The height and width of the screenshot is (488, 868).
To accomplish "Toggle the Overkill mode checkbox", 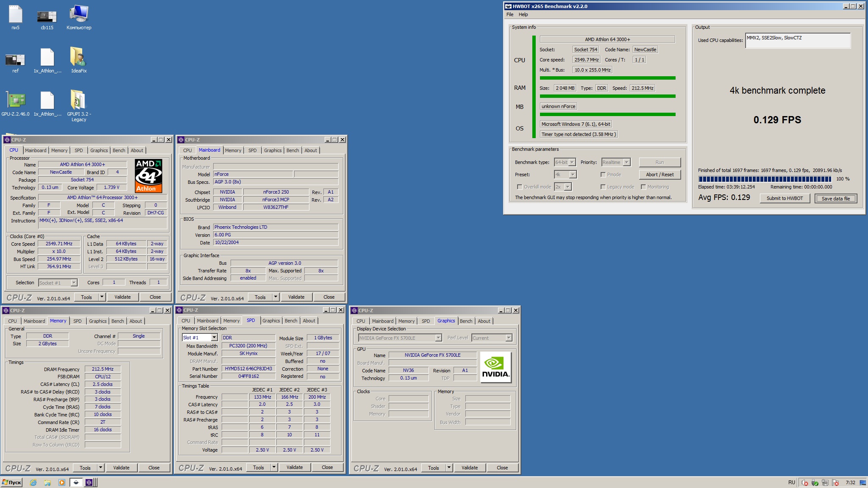I will point(520,187).
